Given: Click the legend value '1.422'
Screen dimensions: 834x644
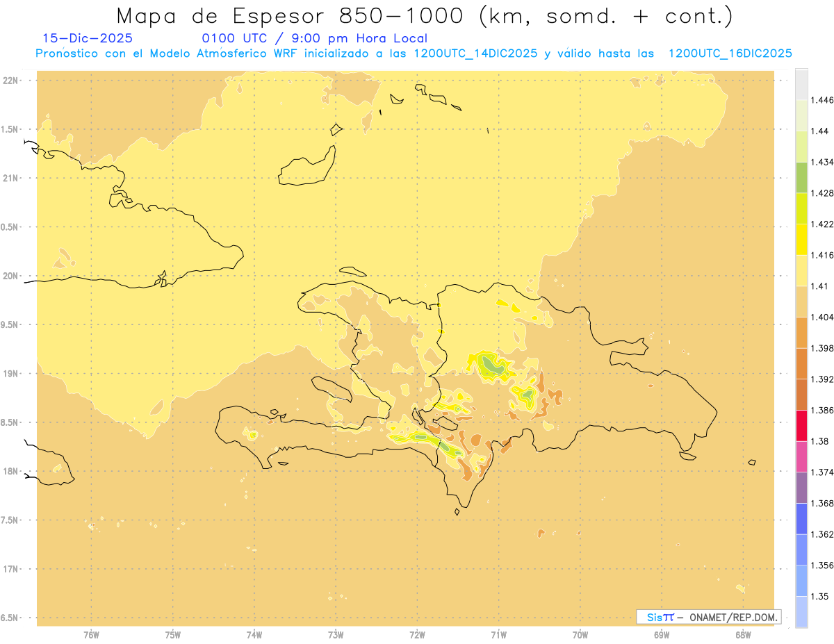Looking at the screenshot, I should tap(822, 224).
